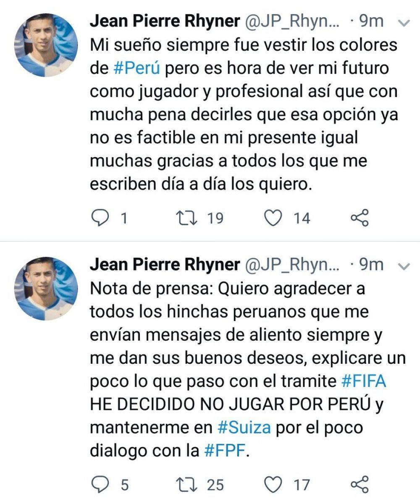Click the 9m timestamp on second tweet

372,265
